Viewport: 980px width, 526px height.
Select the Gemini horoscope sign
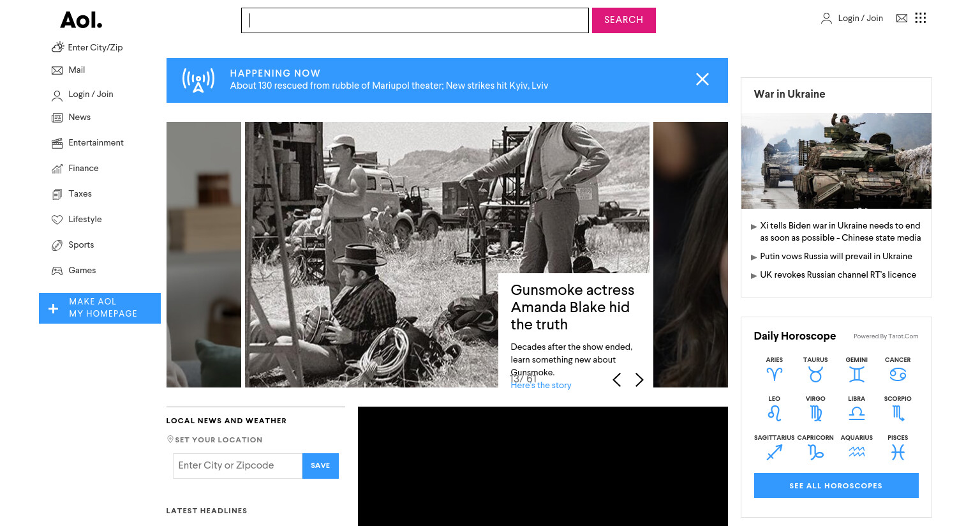coord(857,370)
